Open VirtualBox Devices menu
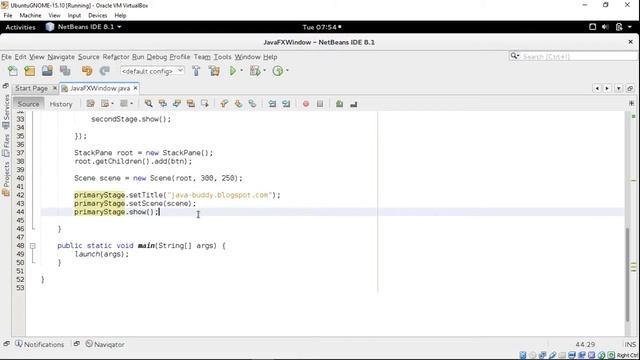The width and height of the screenshot is (640, 360). [98, 16]
